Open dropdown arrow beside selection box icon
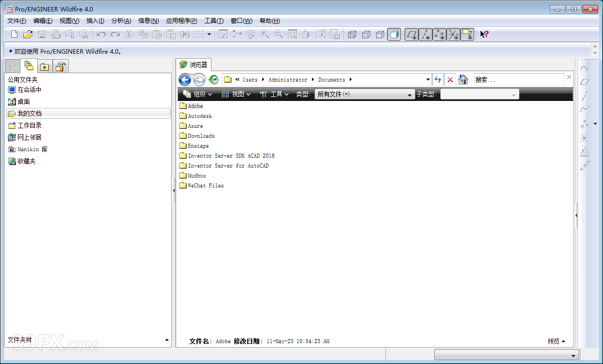The image size is (603, 364). (x=209, y=34)
